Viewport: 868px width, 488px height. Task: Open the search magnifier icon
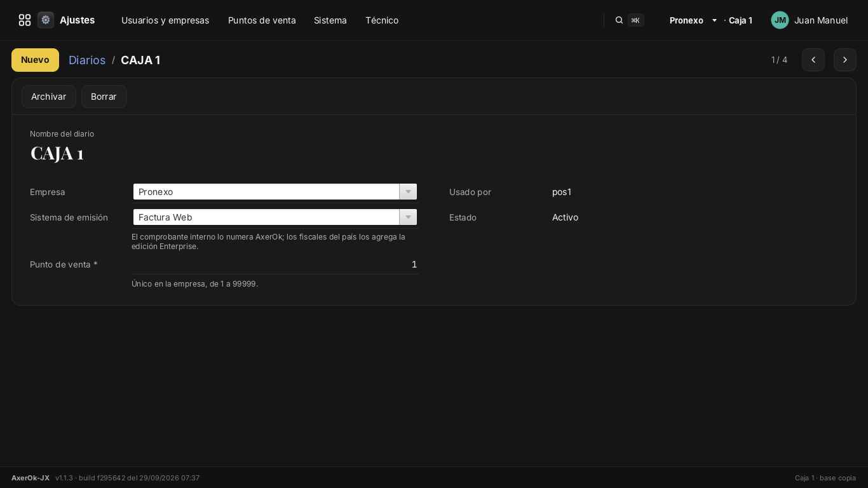coord(619,20)
